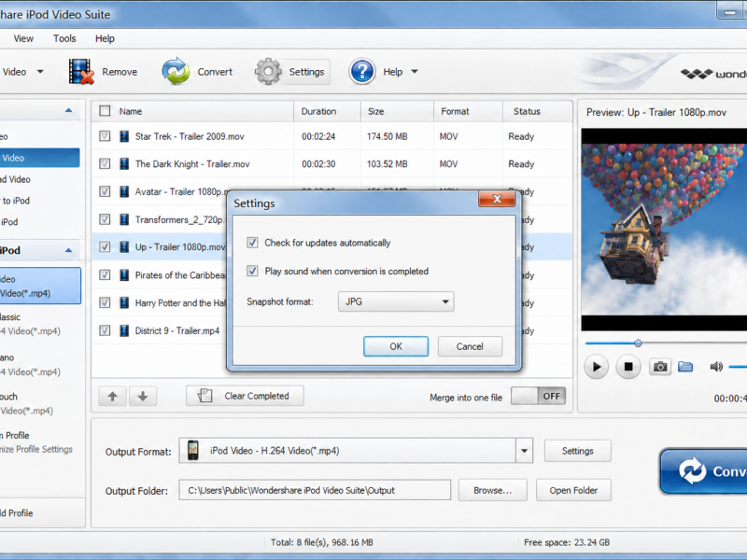Click the preview seek slider handle

[x=638, y=343]
